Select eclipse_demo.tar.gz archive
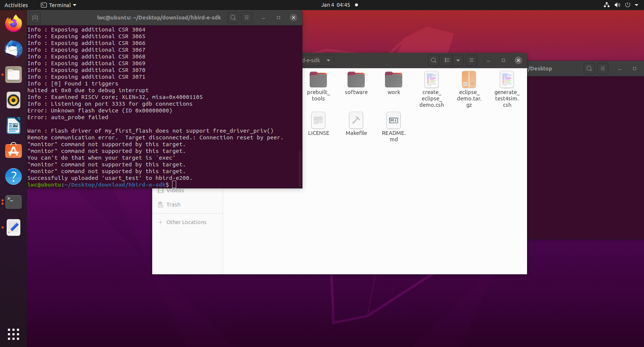Screen dimensions: 644x347 (x=469, y=90)
